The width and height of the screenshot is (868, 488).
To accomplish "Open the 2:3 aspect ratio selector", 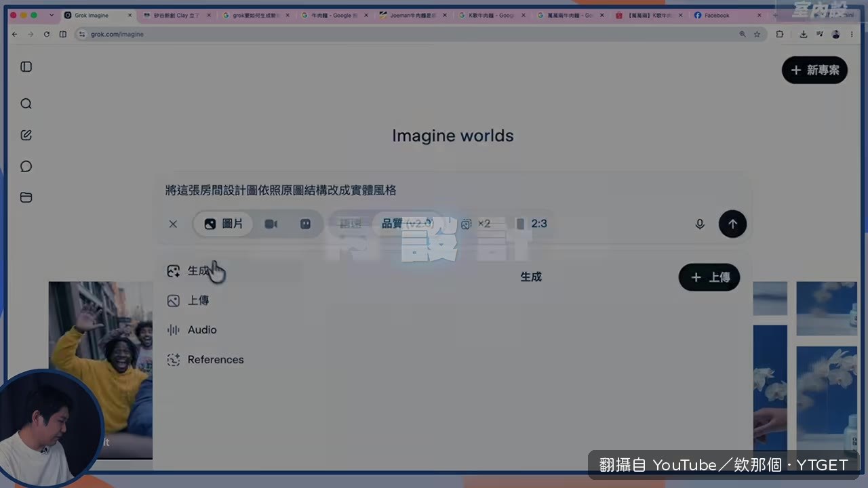I will pos(531,224).
